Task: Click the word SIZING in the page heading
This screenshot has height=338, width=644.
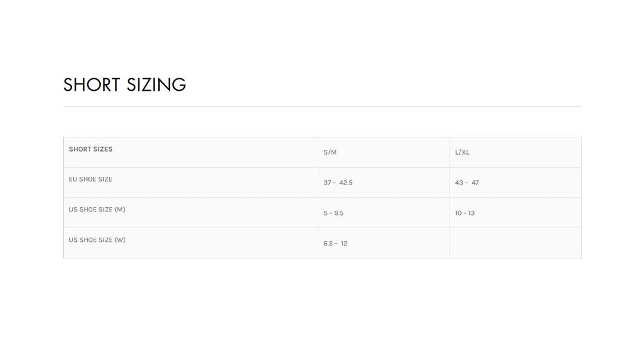Action: pos(156,85)
